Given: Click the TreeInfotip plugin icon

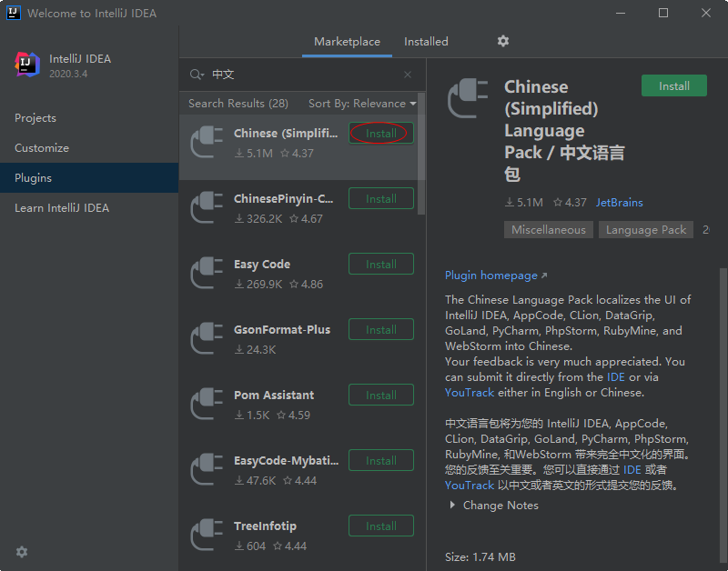Looking at the screenshot, I should click(207, 535).
